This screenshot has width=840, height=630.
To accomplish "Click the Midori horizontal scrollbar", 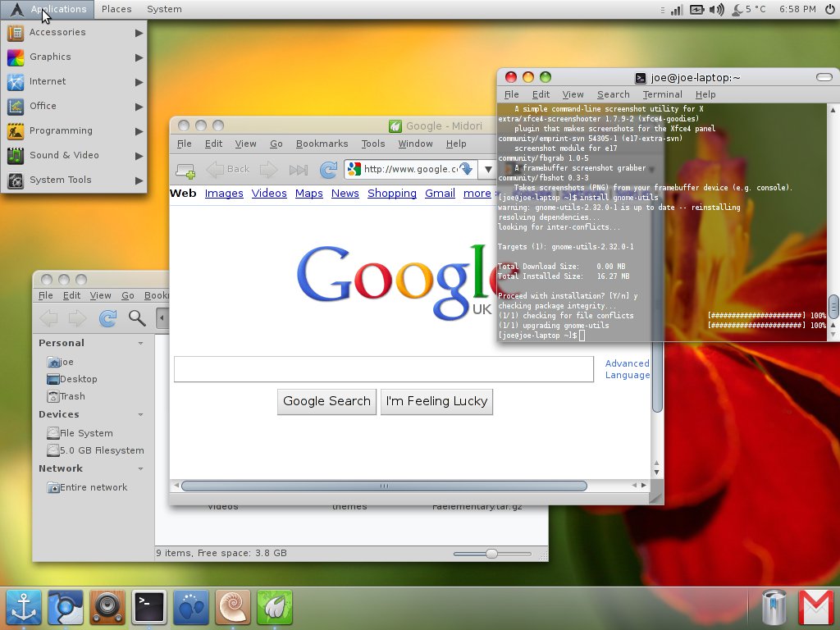I will click(384, 486).
